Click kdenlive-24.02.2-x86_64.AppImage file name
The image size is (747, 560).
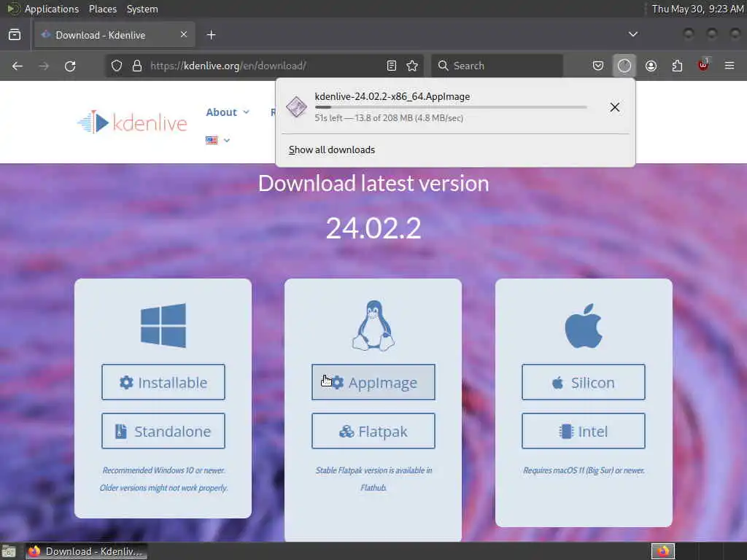pyautogui.click(x=392, y=97)
